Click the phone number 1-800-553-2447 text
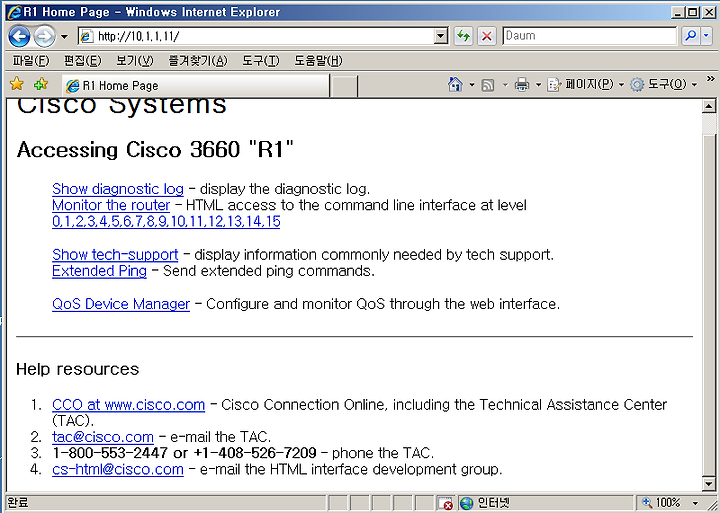Screen dimensions: 720x513 pyautogui.click(x=110, y=453)
